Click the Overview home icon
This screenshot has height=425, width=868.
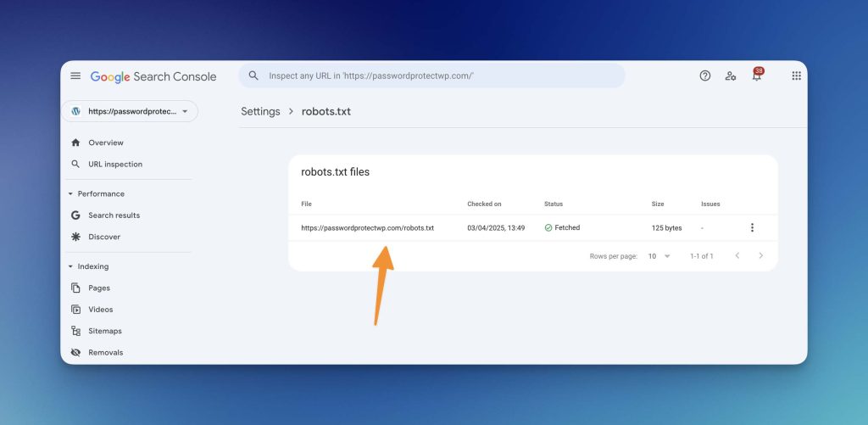75,143
